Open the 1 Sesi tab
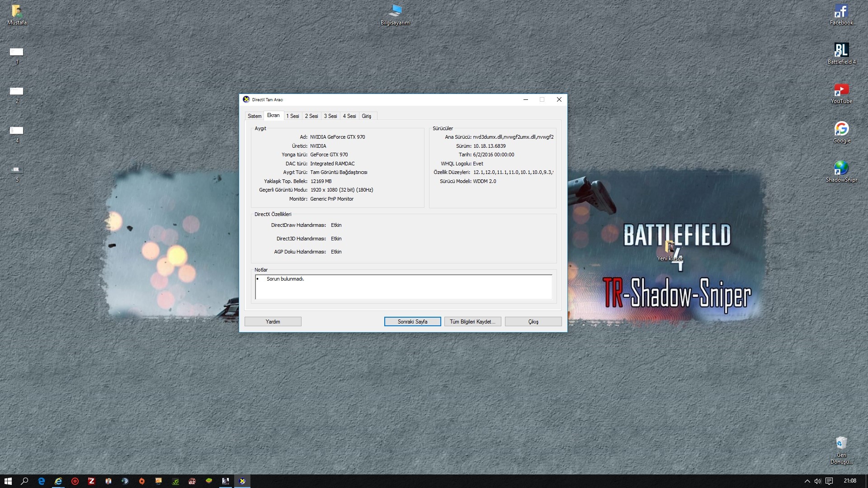 click(292, 116)
